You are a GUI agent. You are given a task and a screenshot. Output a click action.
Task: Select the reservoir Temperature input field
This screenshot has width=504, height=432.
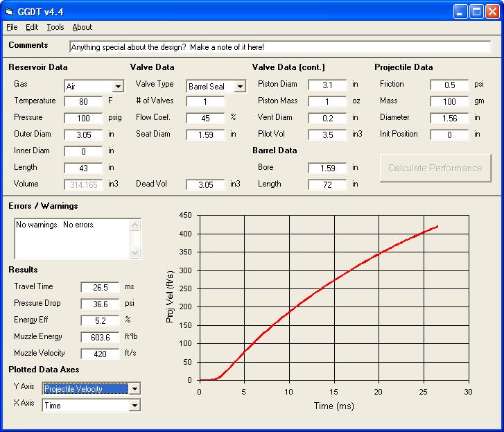83,101
